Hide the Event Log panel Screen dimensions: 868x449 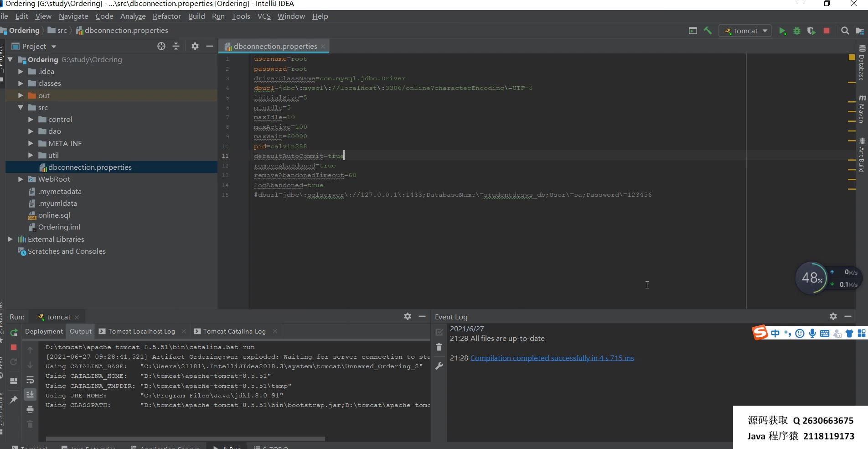(848, 316)
